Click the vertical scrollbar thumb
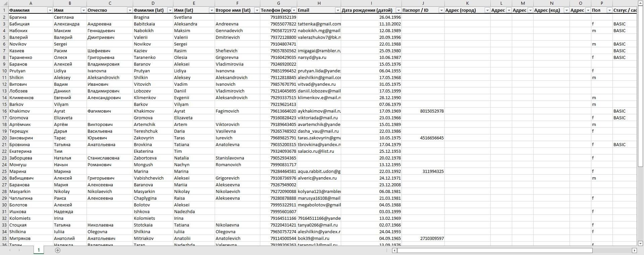Screen dimensions: 644x255 coord(640,86)
